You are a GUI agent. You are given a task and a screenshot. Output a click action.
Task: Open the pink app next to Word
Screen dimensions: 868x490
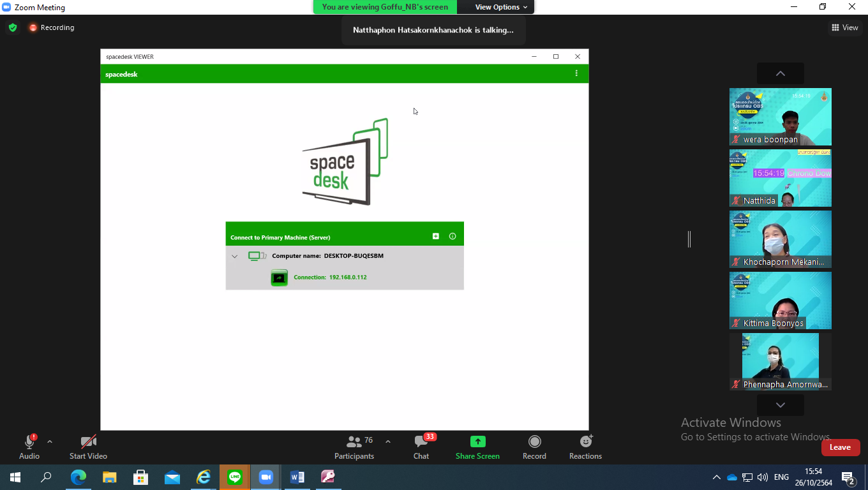click(x=328, y=477)
